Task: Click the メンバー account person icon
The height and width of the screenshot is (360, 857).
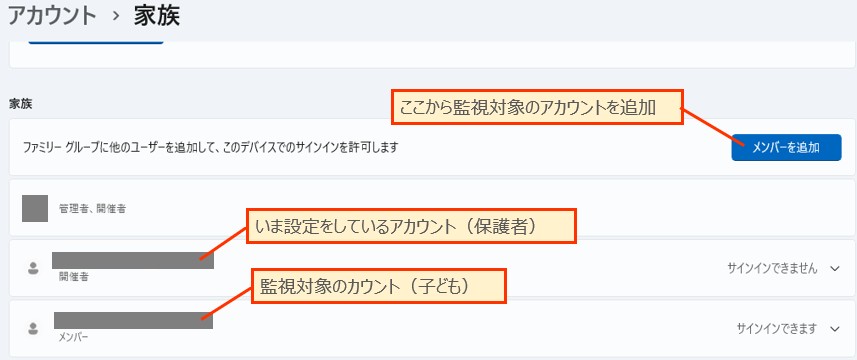Action: coord(33,329)
